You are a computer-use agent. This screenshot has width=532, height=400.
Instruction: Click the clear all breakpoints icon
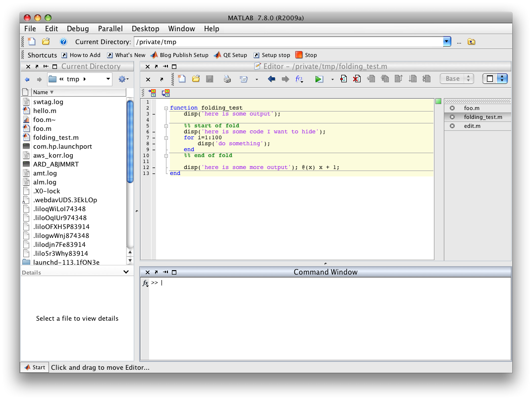[x=357, y=79]
